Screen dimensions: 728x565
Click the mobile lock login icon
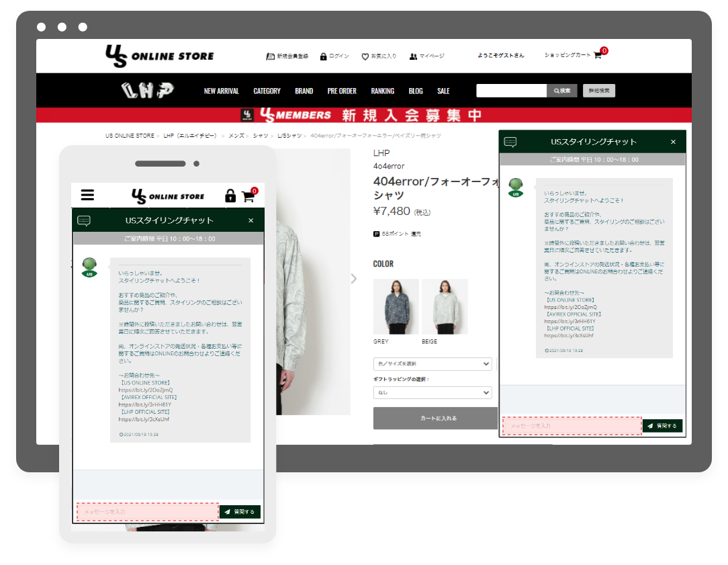click(x=230, y=196)
